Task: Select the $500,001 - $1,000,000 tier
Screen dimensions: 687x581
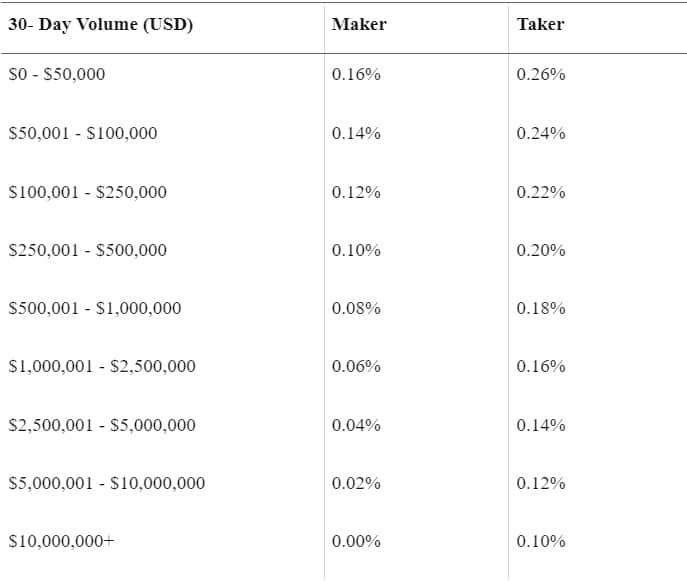Action: coord(95,308)
